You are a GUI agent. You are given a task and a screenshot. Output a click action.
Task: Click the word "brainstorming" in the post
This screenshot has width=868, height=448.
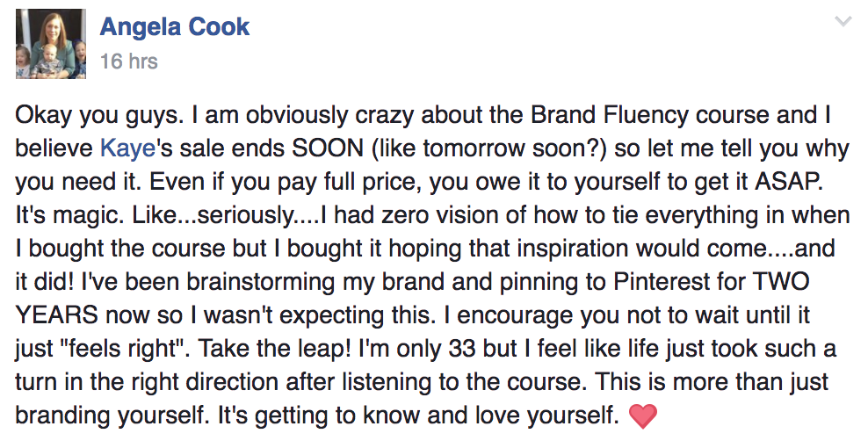point(260,282)
